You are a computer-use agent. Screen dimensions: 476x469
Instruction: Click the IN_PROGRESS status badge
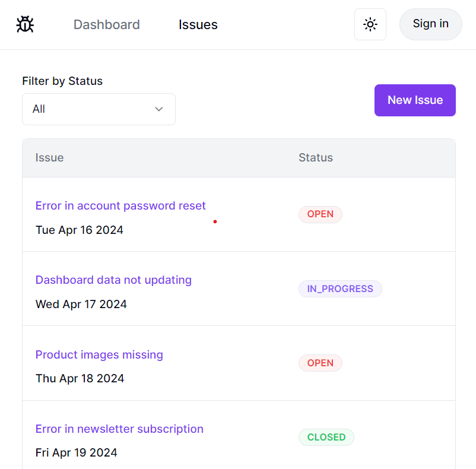pos(340,289)
